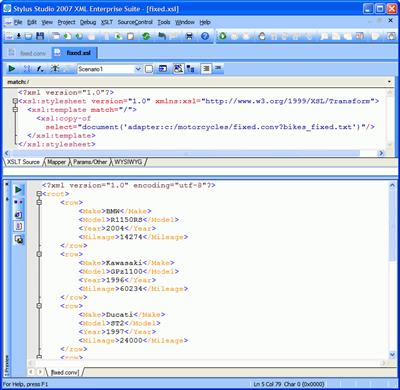
Task: Click the mileage value 24000
Action: (131, 340)
